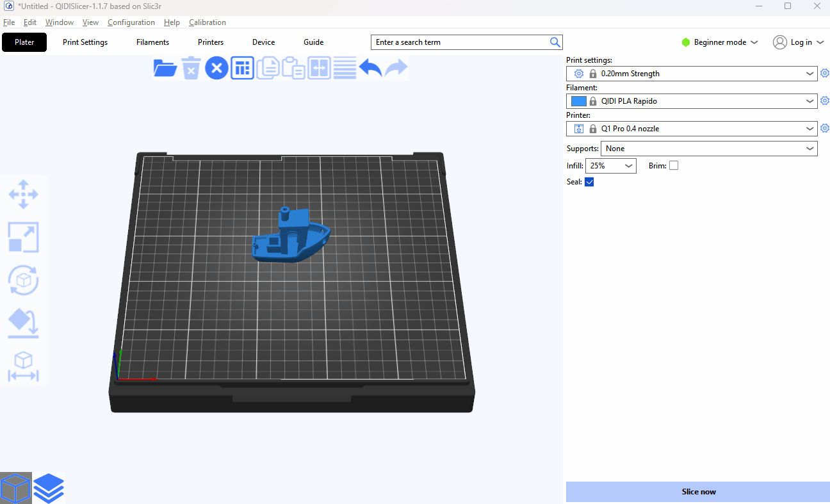Screen dimensions: 830x504
Task: Select the Rotate tool in left sidebar
Action: (24, 280)
